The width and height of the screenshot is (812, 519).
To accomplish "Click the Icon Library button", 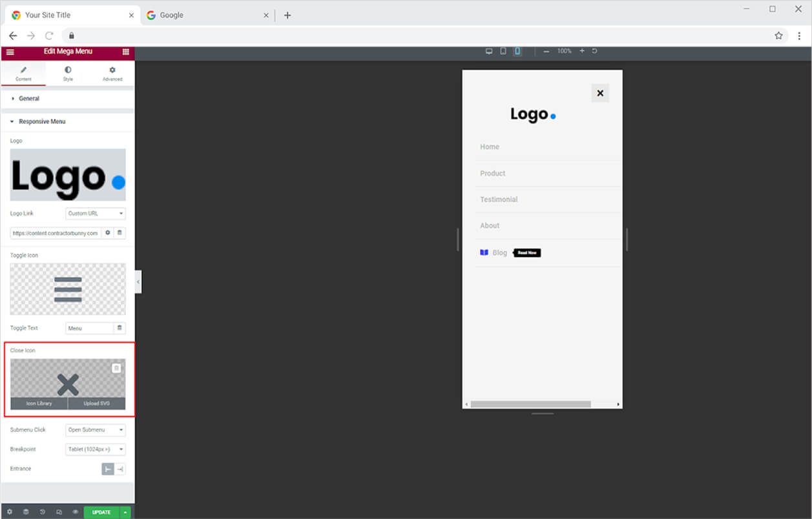I will (39, 403).
